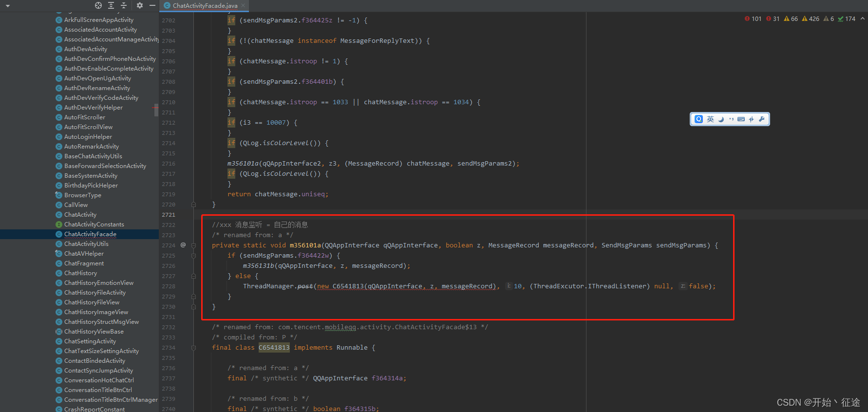Click the voice input icon on IME bar
The height and width of the screenshot is (412, 868).
(752, 119)
